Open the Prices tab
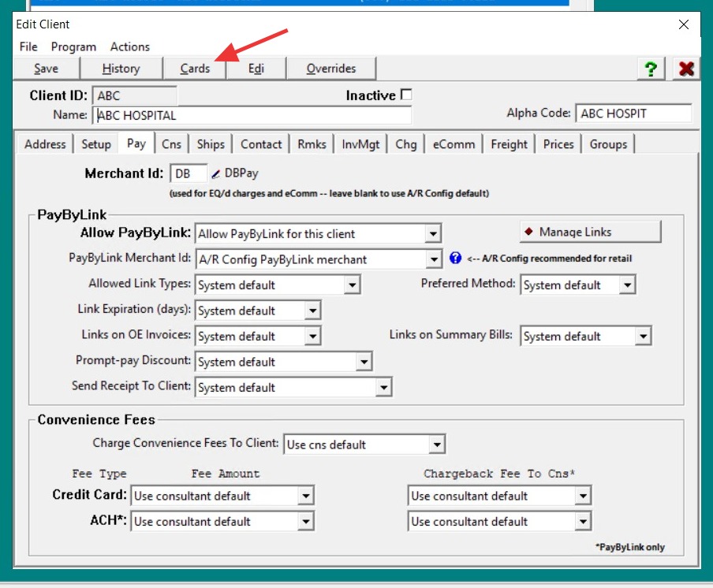The height and width of the screenshot is (588, 713). pos(558,144)
